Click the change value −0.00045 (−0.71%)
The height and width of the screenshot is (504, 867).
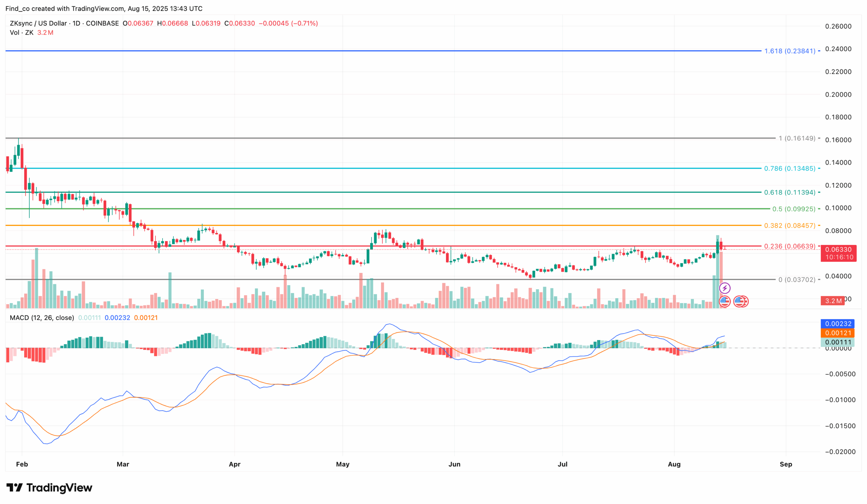click(288, 23)
